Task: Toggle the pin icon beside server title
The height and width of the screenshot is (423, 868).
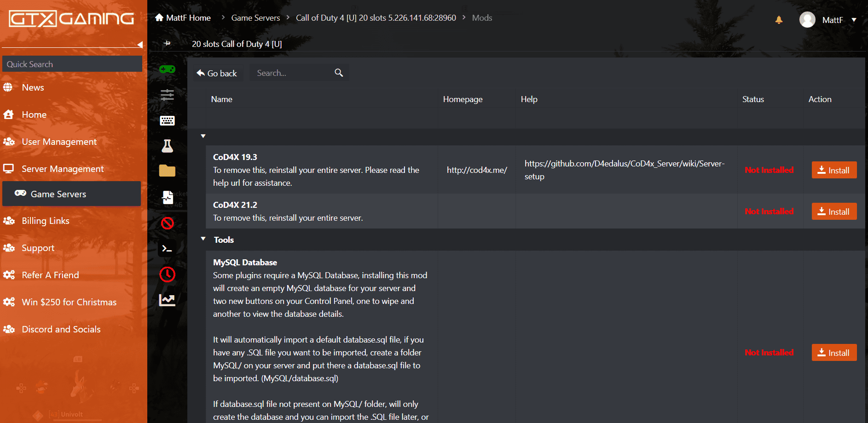Action: click(167, 43)
